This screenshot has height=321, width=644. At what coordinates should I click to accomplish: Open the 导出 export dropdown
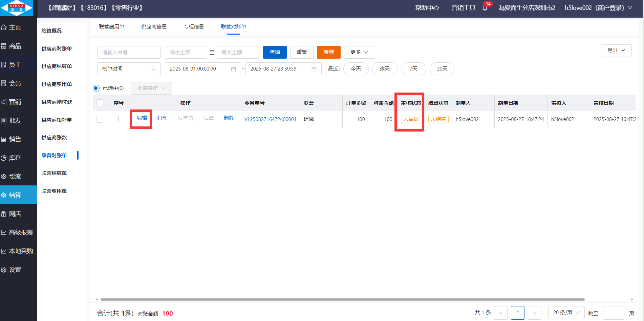tap(616, 51)
